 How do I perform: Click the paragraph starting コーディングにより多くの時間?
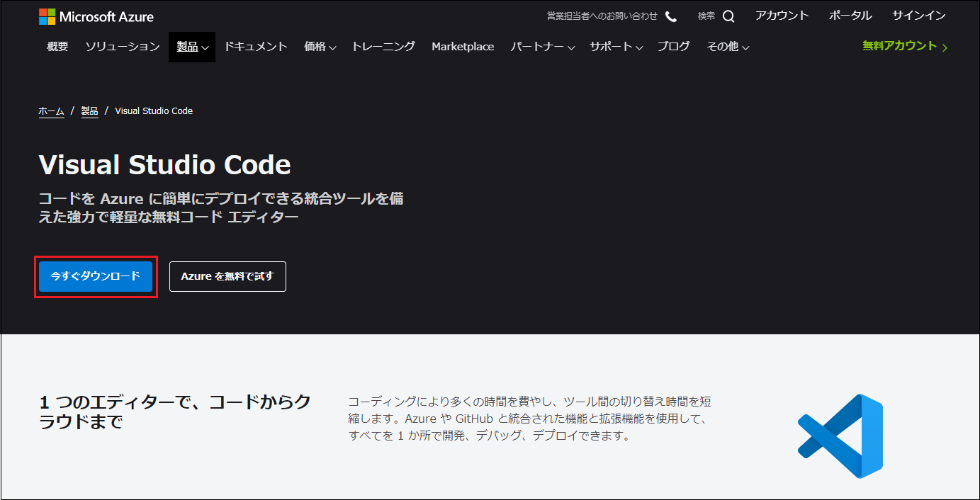click(x=530, y=419)
